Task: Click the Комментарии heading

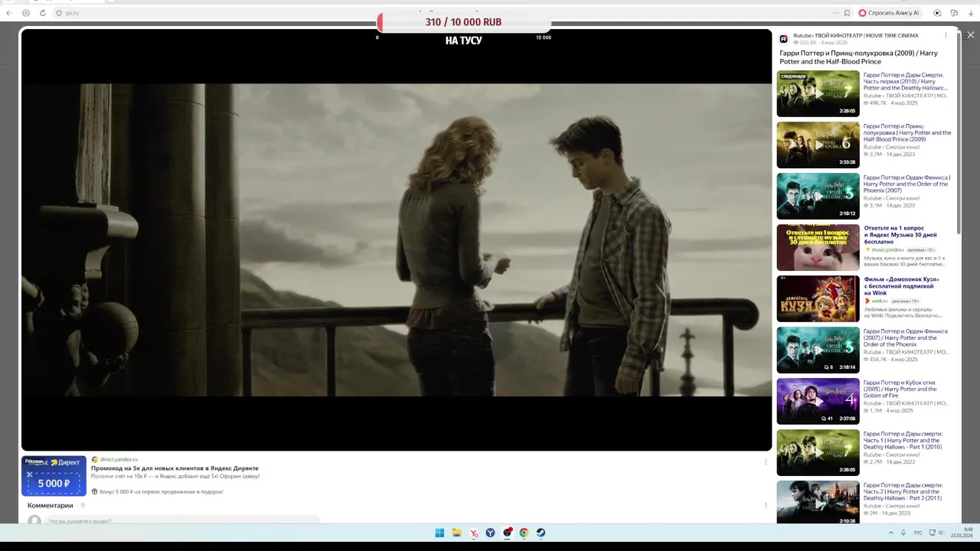Action: [51, 505]
